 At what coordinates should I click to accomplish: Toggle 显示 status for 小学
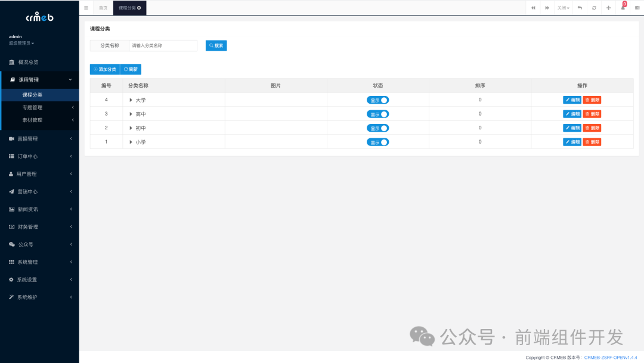[x=378, y=142]
